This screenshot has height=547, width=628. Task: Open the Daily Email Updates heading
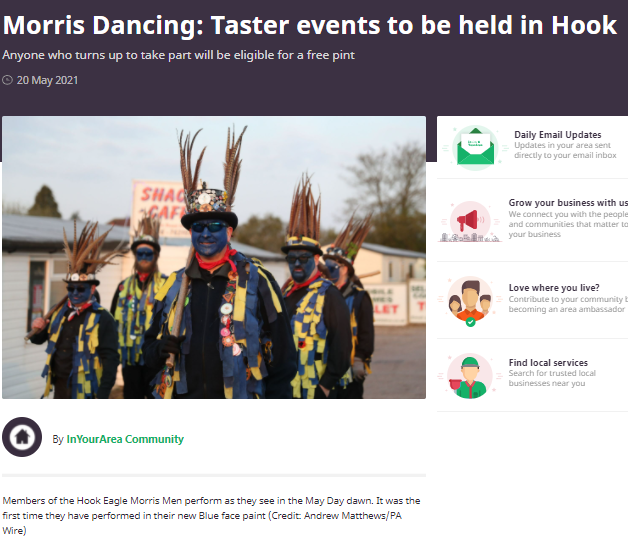coord(558,135)
